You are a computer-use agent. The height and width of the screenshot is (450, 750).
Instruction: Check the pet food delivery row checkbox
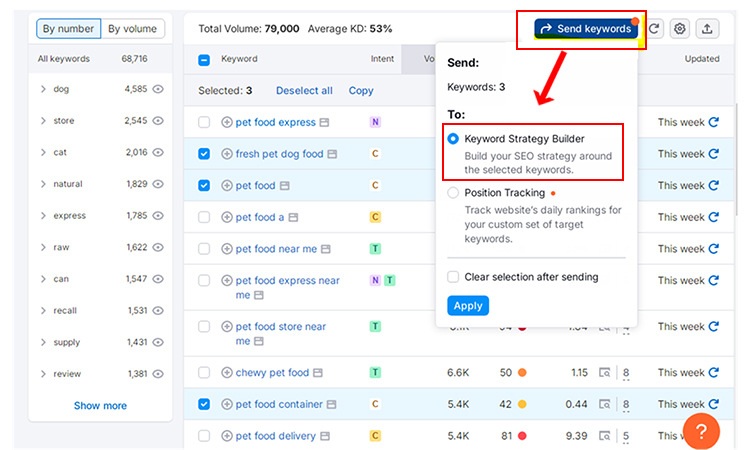point(204,436)
